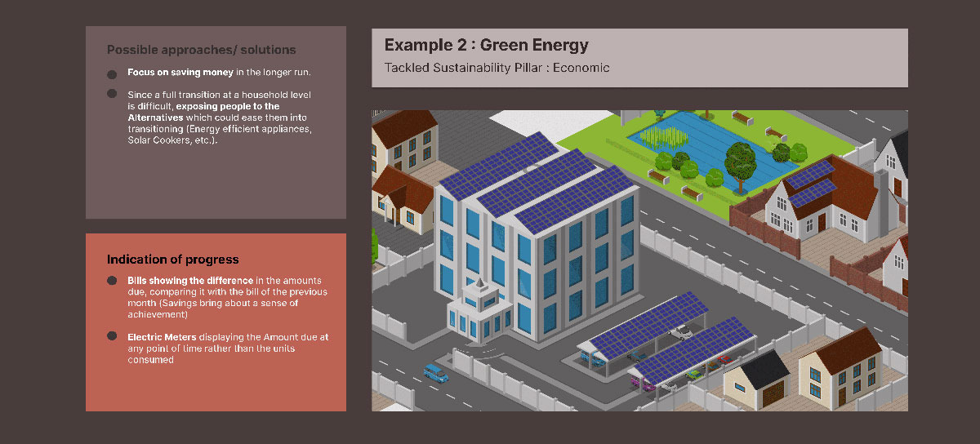Click the bullet beside "Electric Meters"
This screenshot has width=980, height=444.
point(112,336)
